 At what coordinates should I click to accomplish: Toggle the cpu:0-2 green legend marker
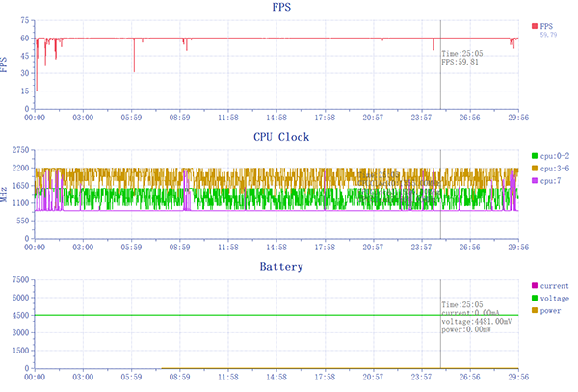click(534, 155)
